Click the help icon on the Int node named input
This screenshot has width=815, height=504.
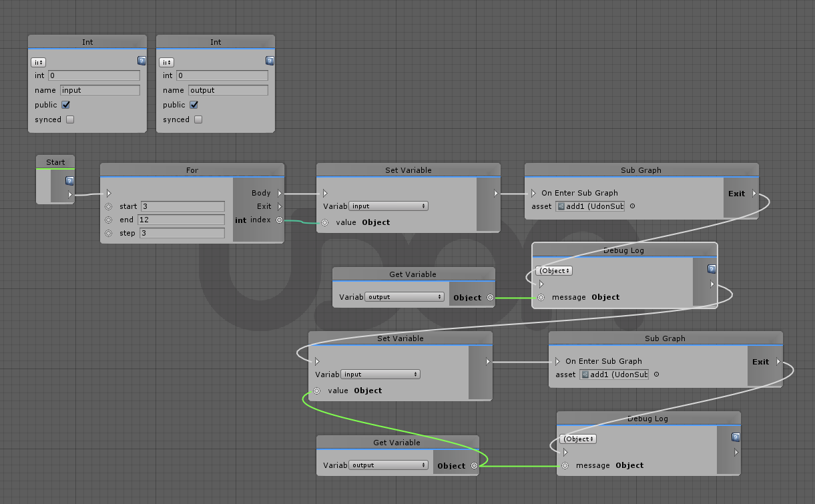tap(142, 61)
